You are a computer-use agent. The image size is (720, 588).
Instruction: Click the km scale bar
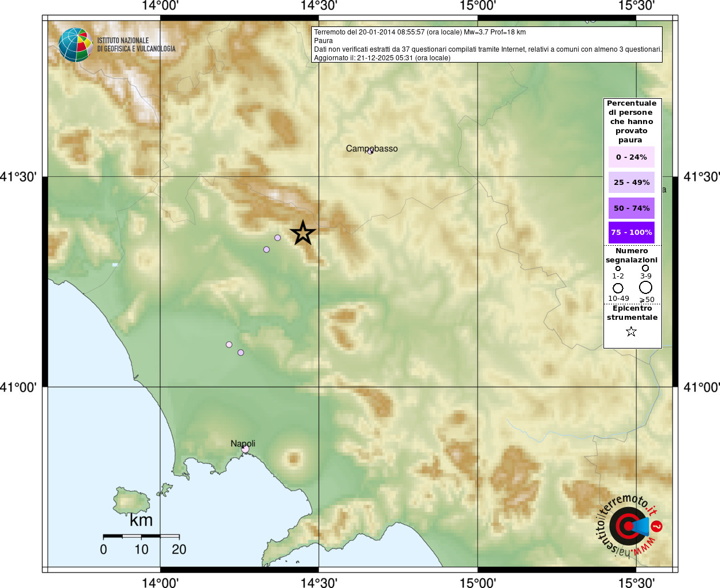(x=141, y=536)
